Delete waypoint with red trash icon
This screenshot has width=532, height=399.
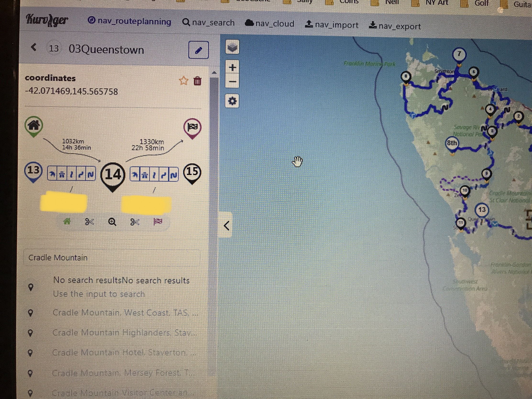point(197,81)
